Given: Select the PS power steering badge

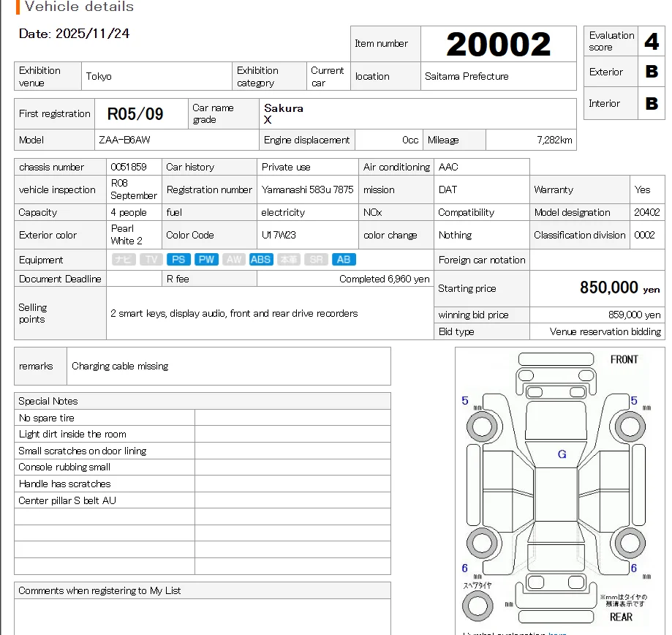Looking at the screenshot, I should tap(178, 259).
